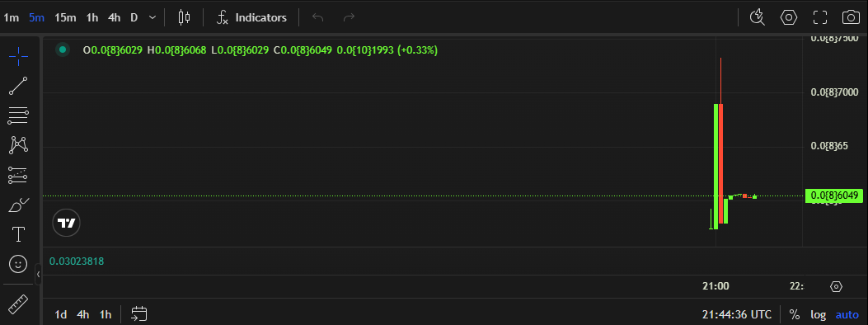Switch to the 1h timeframe in top bar
Image resolution: width=868 pixels, height=325 pixels.
click(91, 17)
